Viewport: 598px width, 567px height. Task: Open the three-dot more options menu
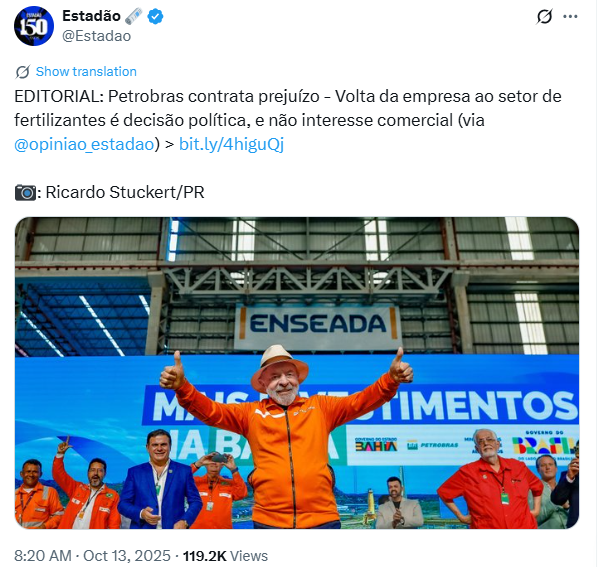click(570, 16)
